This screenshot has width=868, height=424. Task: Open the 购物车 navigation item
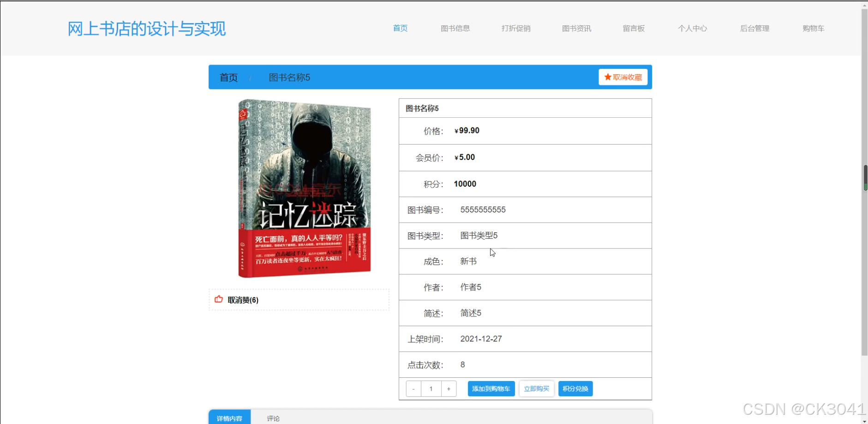(813, 28)
